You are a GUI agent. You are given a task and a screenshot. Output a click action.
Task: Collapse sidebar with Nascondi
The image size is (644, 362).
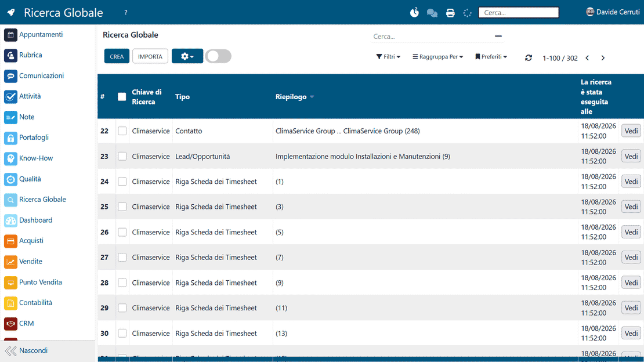tap(26, 351)
